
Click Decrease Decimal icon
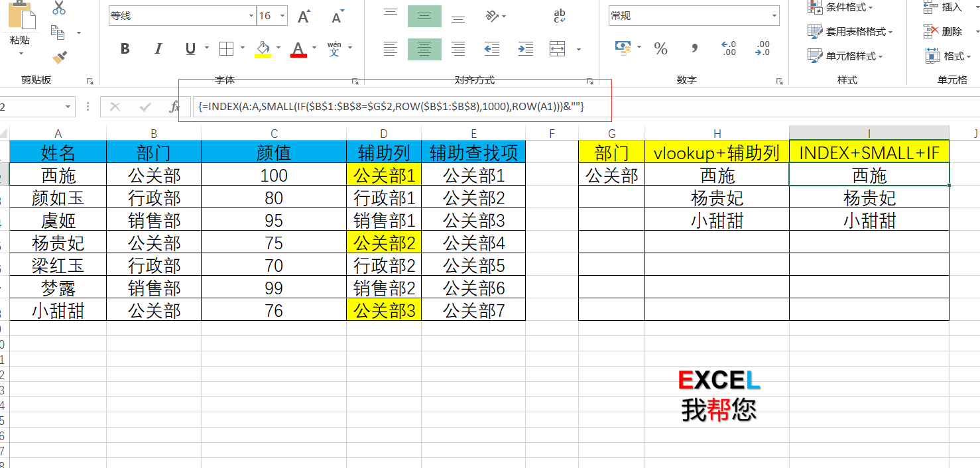(763, 48)
